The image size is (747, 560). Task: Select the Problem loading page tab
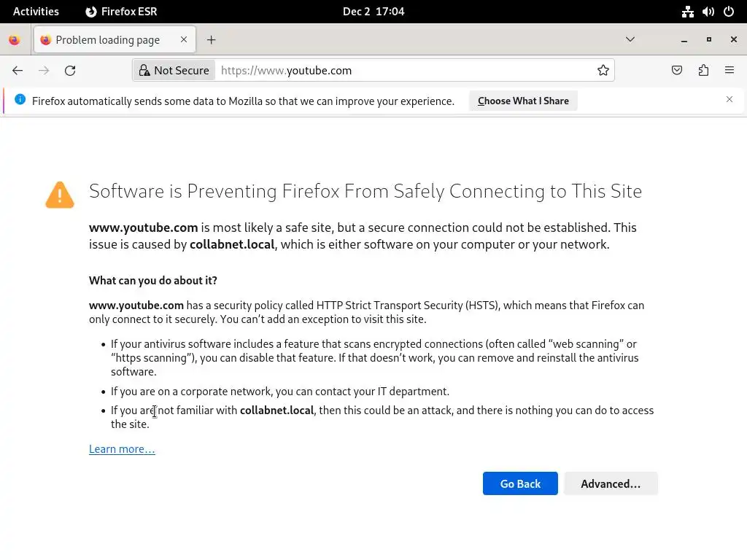point(108,40)
